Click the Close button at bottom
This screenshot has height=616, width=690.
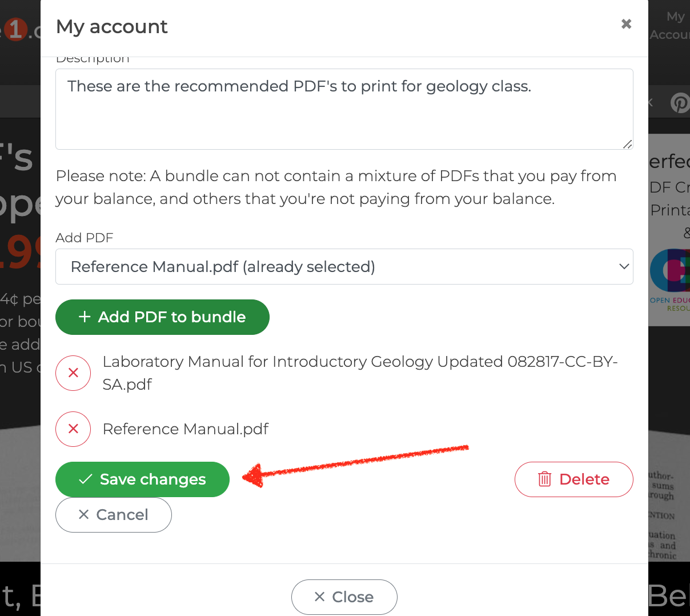click(344, 597)
